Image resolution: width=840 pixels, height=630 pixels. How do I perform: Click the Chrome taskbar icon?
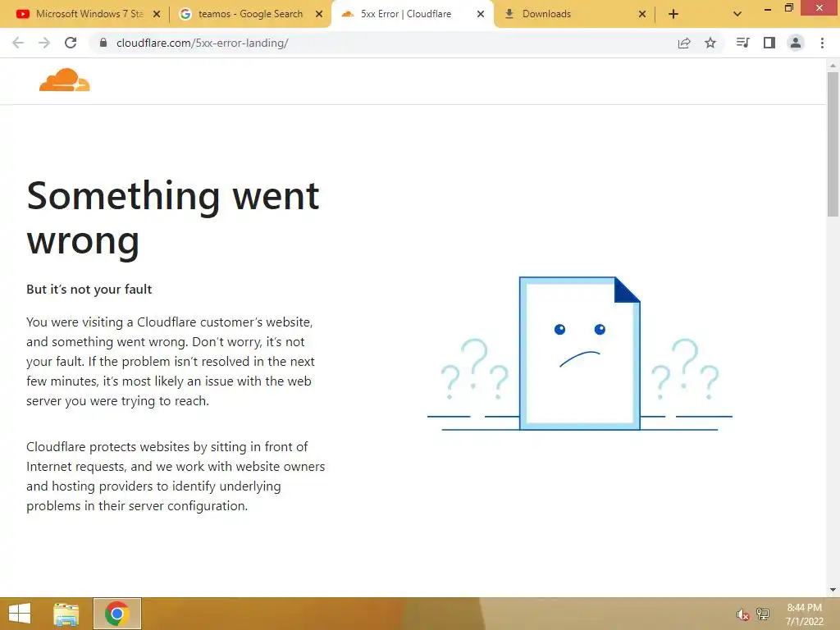coord(117,614)
